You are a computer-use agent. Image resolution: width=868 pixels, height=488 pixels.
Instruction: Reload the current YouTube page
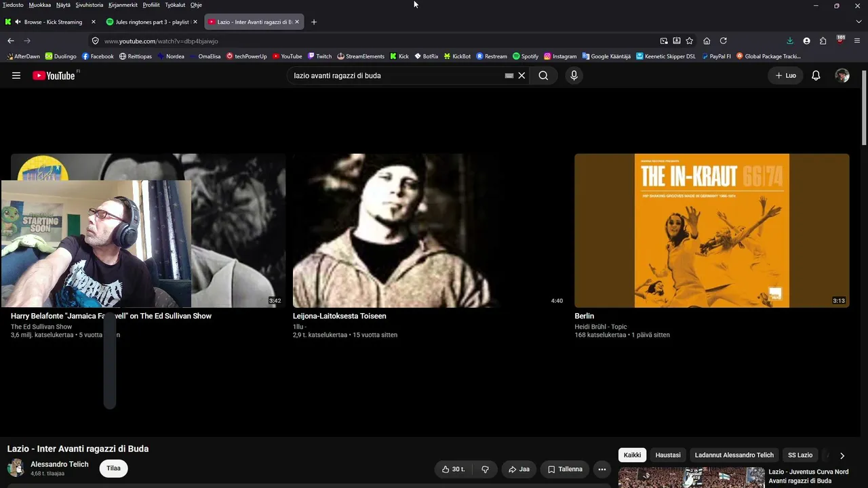click(723, 41)
